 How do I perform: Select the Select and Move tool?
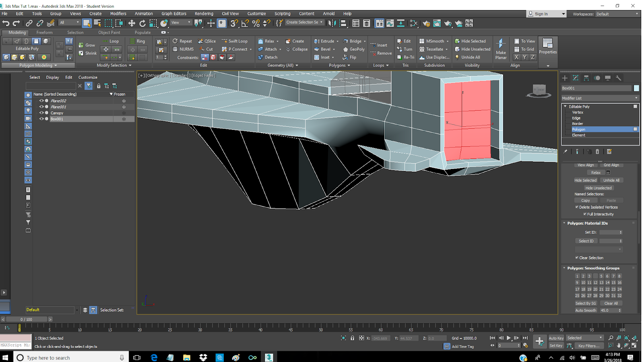tap(132, 23)
